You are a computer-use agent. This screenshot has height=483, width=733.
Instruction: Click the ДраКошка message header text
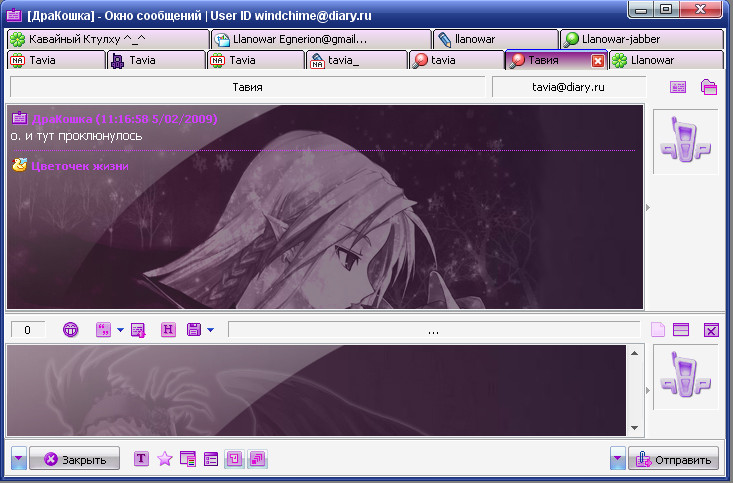(124, 119)
